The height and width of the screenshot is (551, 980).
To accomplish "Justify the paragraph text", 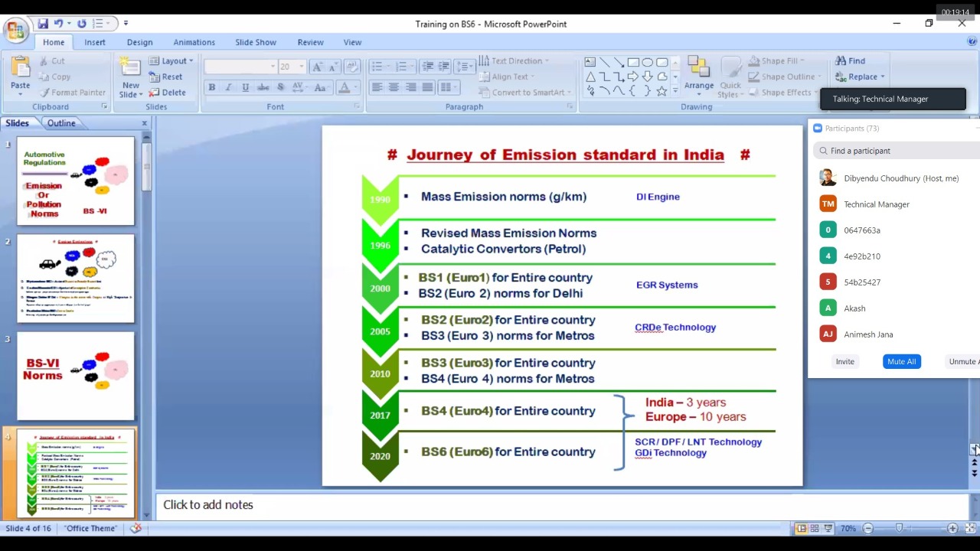I will click(x=427, y=87).
